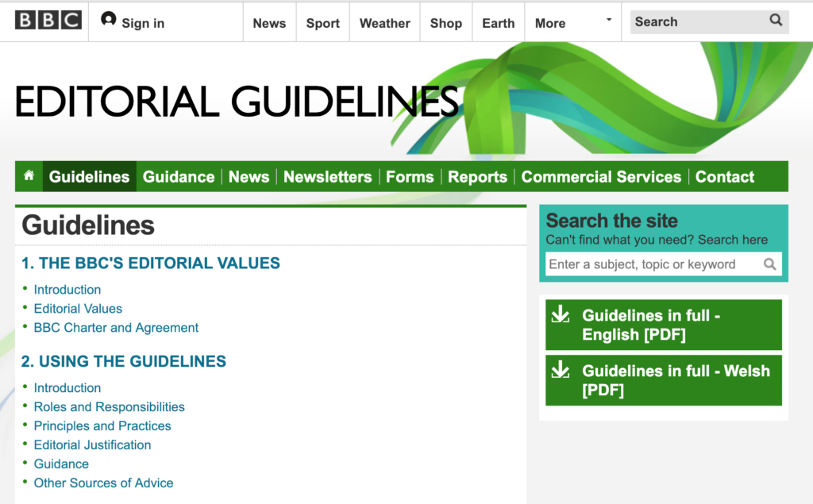Open the Sport section

click(x=323, y=23)
